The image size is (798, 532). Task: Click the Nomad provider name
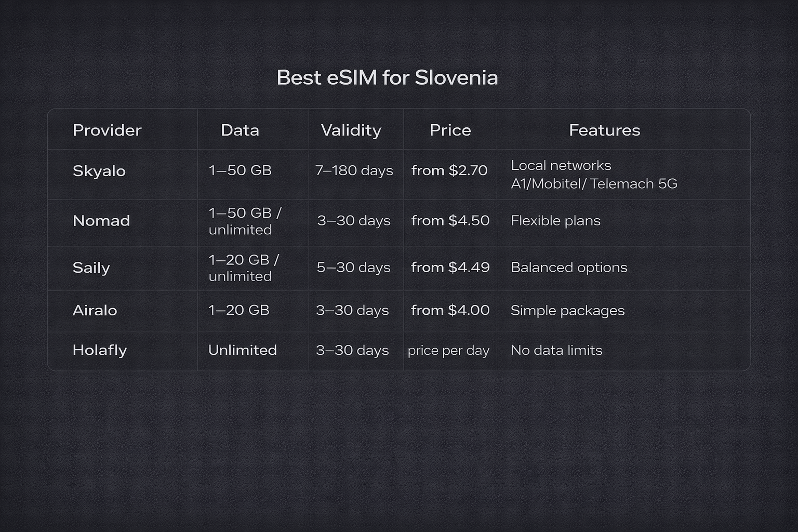101,221
